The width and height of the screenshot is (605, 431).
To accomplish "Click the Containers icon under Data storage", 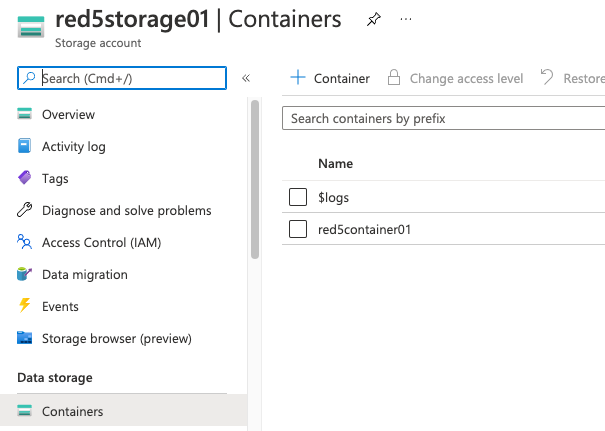I will click(x=24, y=411).
